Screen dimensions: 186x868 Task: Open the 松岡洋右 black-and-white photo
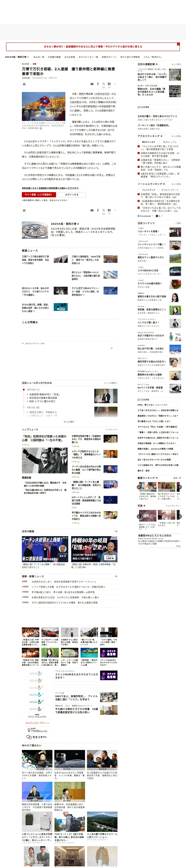coord(45,461)
